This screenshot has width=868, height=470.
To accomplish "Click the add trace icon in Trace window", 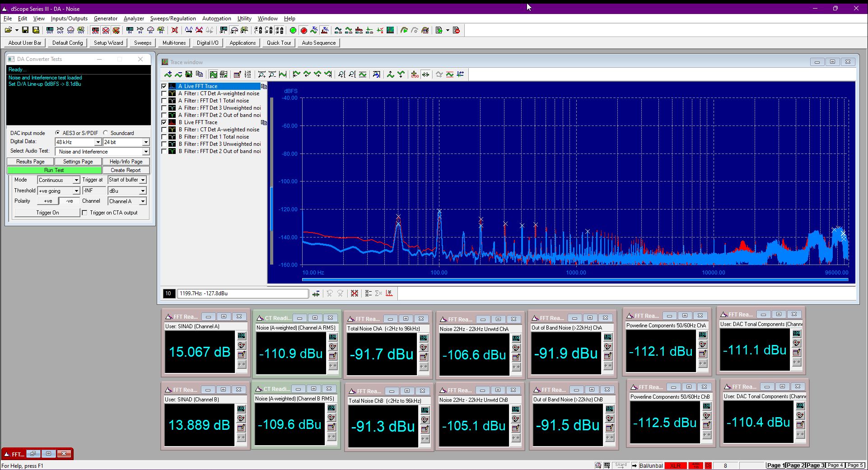I will (168, 74).
